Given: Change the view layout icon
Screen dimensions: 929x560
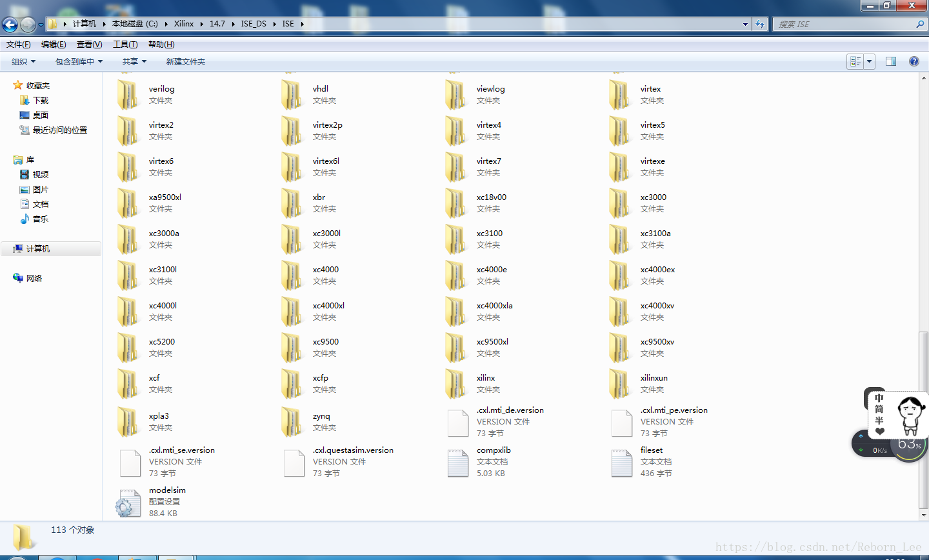Looking at the screenshot, I should (855, 61).
